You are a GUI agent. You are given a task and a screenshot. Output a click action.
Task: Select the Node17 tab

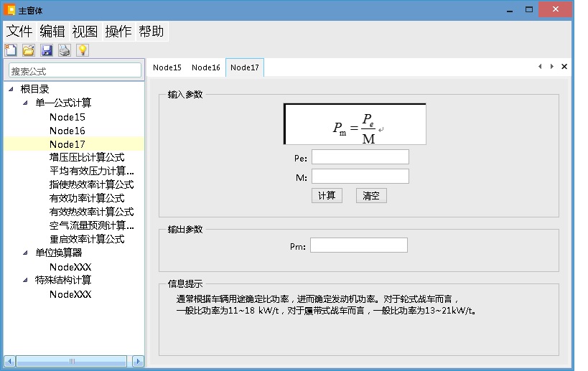click(x=245, y=67)
